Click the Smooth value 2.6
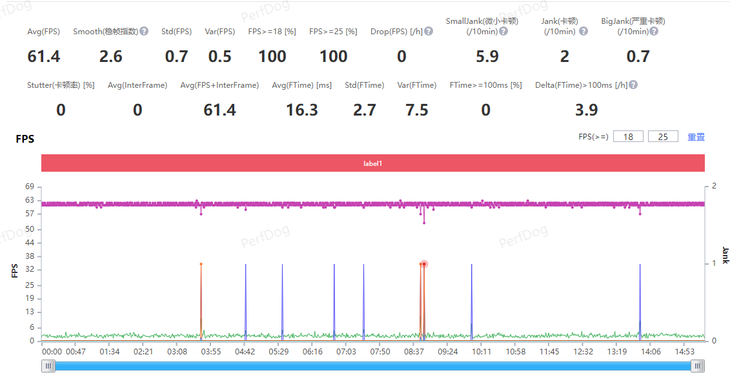This screenshot has height=377, width=730. [x=111, y=56]
